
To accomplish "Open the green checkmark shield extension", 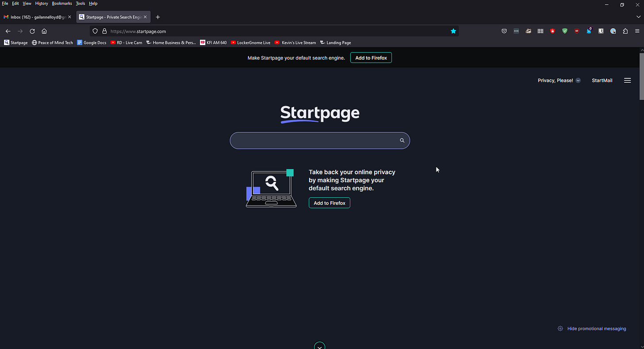I will (565, 31).
